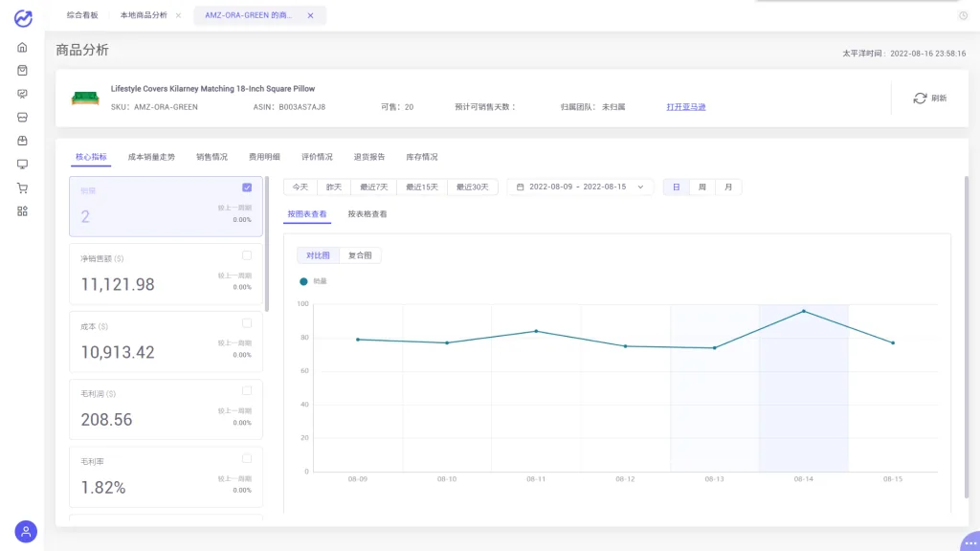Click the 最近15天 quick range button
Viewport: 980px width, 551px height.
422,187
